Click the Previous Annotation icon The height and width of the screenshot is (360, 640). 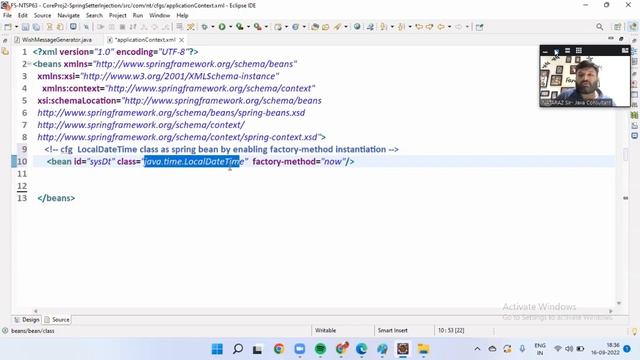(402, 27)
